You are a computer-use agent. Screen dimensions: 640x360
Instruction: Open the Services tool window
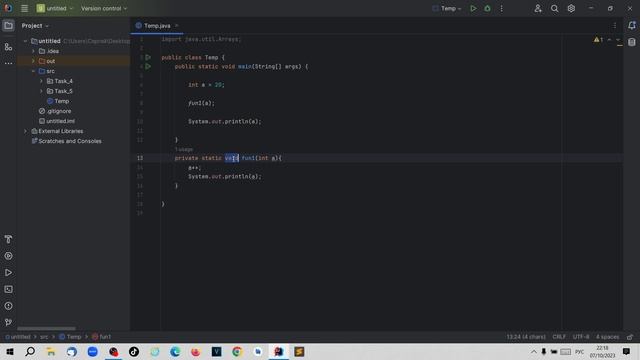(x=8, y=256)
